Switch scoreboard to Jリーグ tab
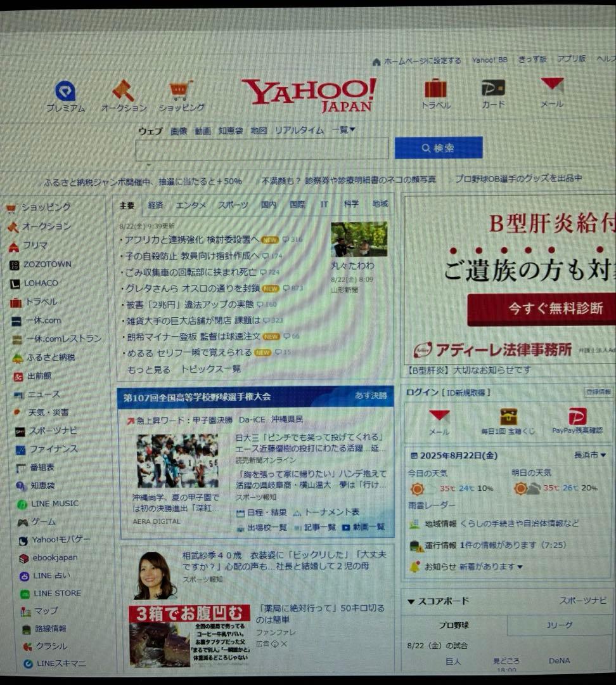This screenshot has height=685, width=616. point(559,625)
